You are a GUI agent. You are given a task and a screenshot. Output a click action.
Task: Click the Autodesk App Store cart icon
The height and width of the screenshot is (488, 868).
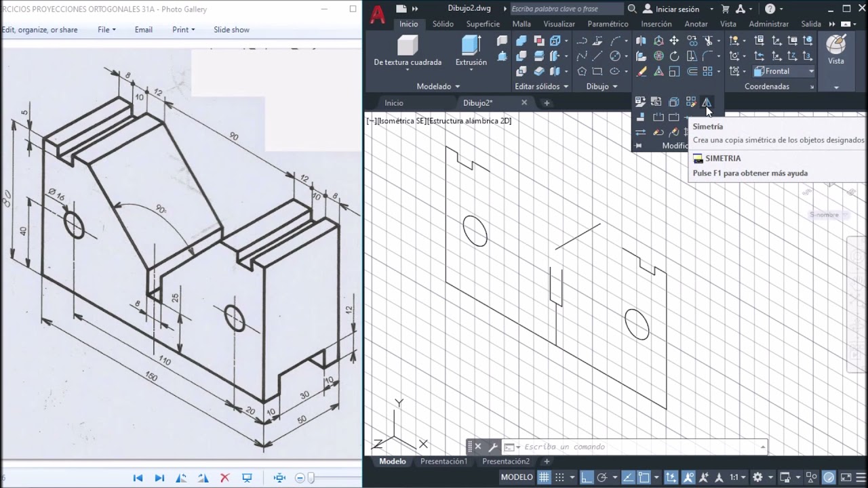click(726, 9)
